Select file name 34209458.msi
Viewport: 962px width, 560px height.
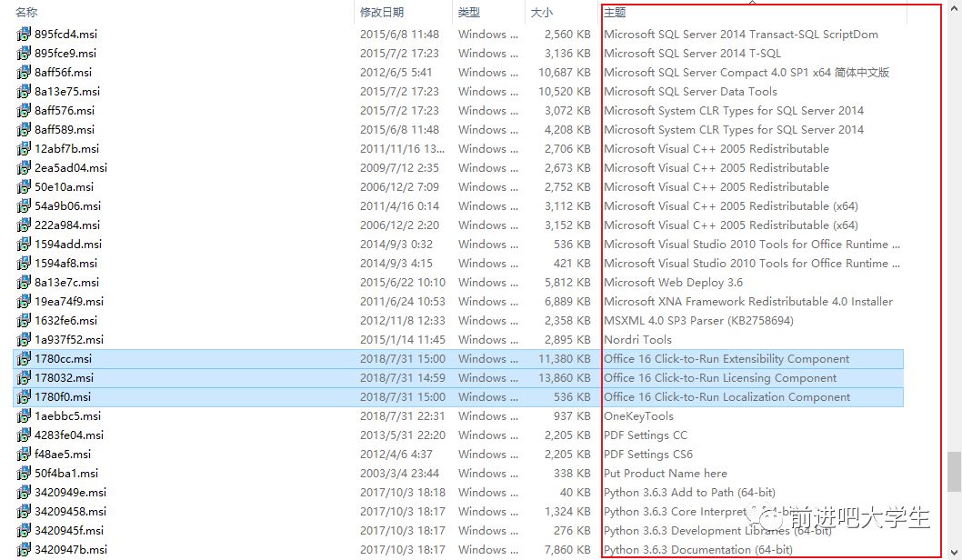tap(71, 511)
